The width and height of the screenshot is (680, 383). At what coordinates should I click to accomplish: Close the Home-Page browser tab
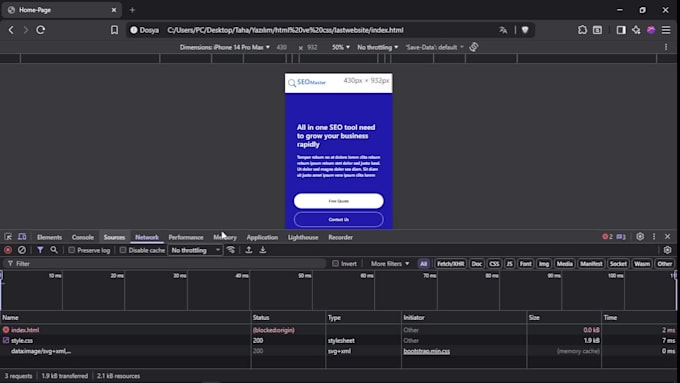[114, 10]
